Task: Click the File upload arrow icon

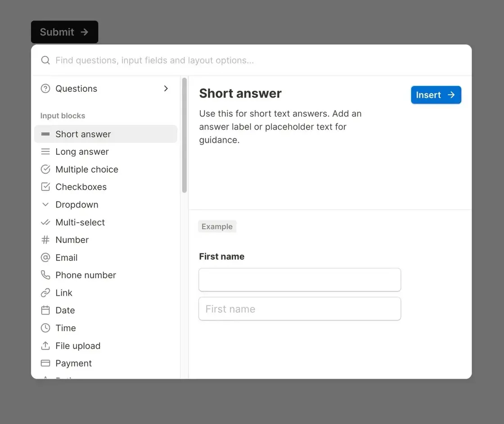Action: pyautogui.click(x=45, y=346)
